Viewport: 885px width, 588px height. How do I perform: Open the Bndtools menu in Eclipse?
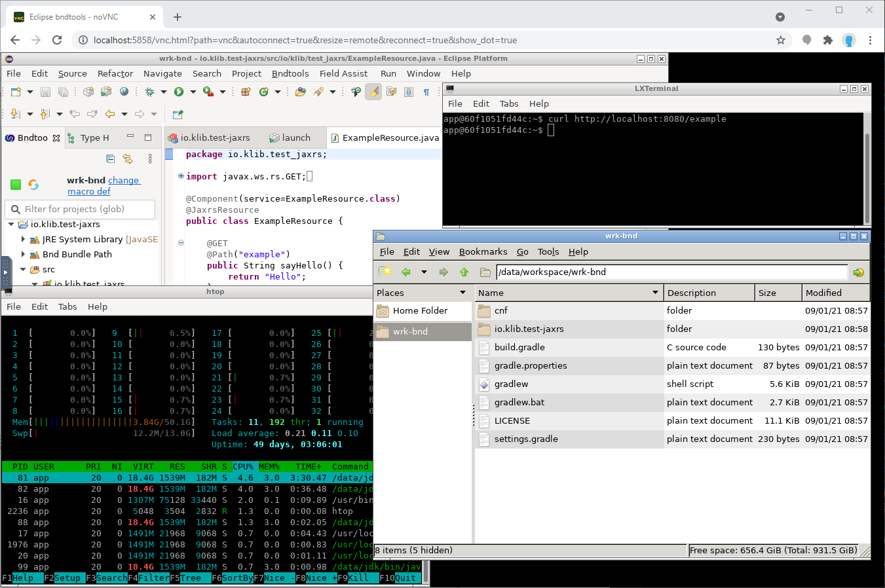290,74
